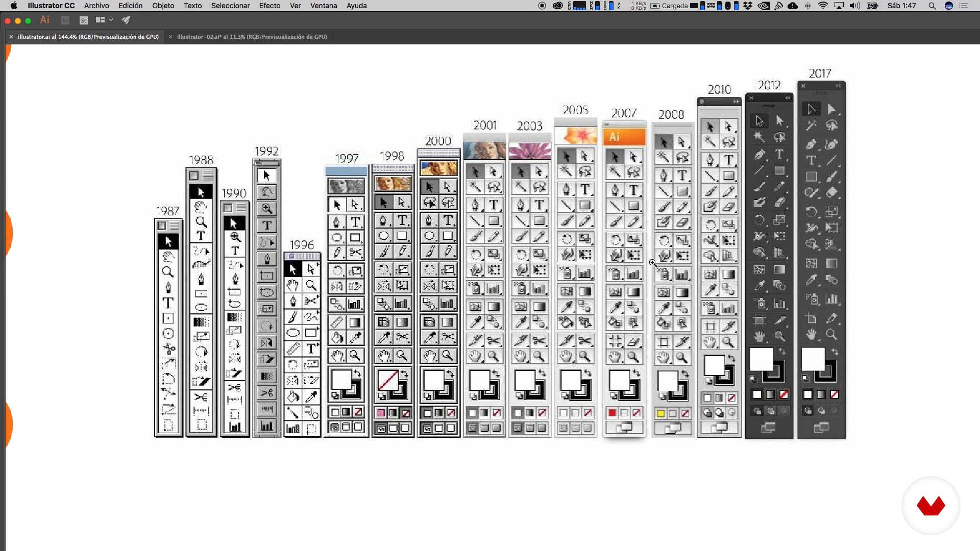Set Gradient mode in the 2017 toolbar
980x551 pixels.
tap(821, 394)
